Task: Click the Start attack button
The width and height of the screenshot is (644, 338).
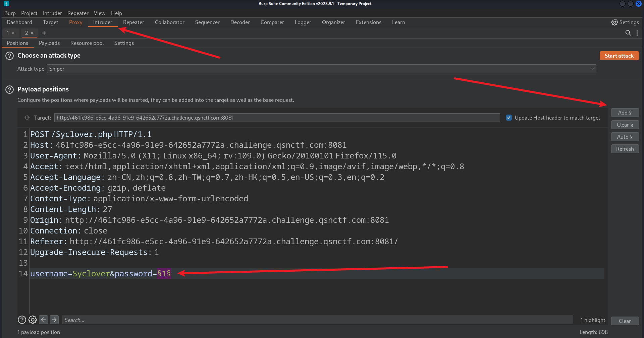Action: point(619,56)
